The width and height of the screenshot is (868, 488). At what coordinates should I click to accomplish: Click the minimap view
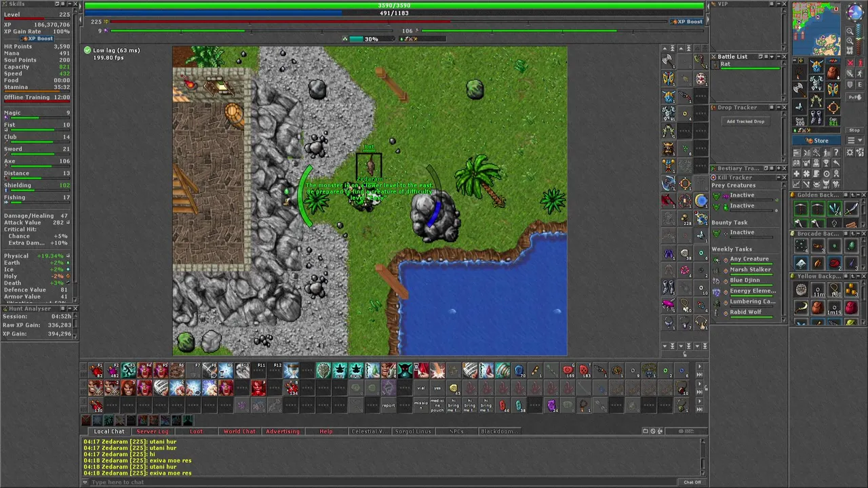pyautogui.click(x=816, y=28)
